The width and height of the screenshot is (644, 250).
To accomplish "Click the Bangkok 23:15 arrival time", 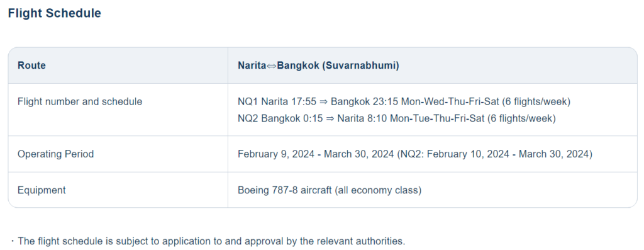I will point(365,101).
